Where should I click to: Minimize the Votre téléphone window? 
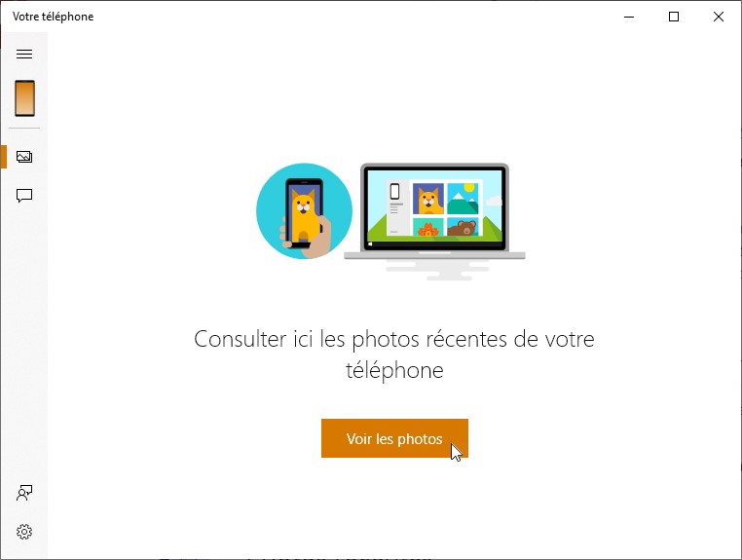[x=629, y=17]
